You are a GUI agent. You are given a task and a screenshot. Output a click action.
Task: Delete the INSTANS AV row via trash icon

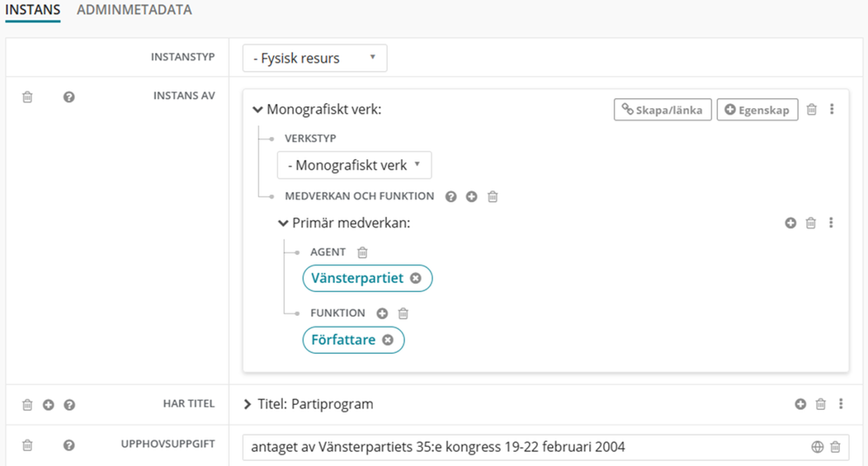[x=27, y=97]
